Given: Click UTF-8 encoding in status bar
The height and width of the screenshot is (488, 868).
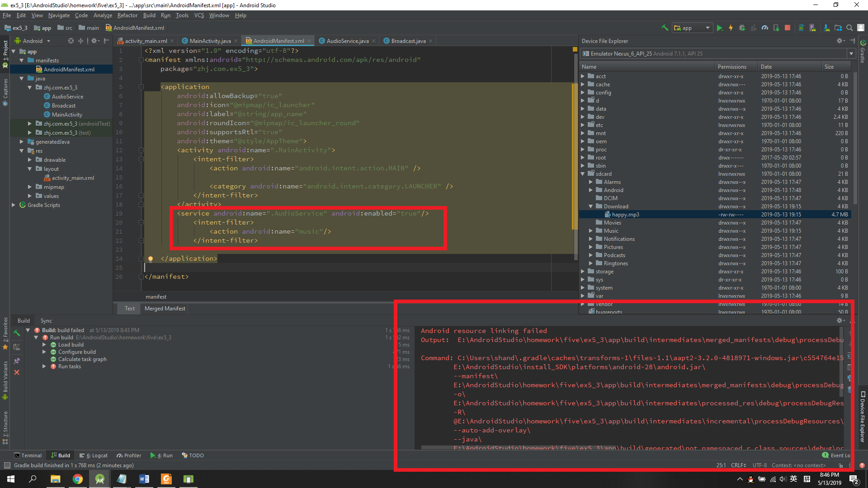Looking at the screenshot, I should (759, 465).
